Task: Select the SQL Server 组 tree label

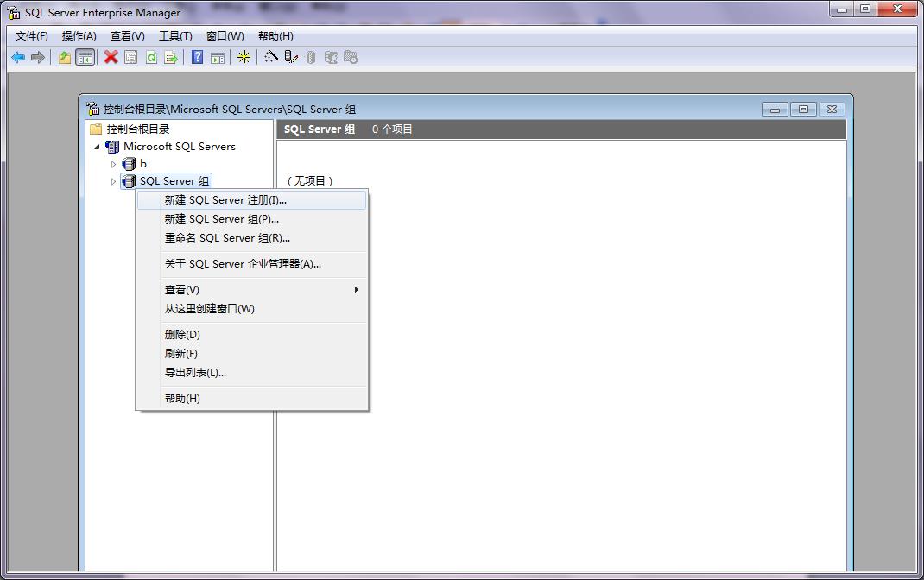Action: pos(174,181)
